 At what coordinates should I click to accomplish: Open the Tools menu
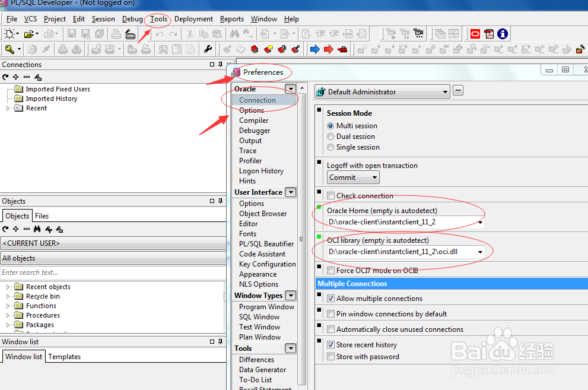click(158, 19)
